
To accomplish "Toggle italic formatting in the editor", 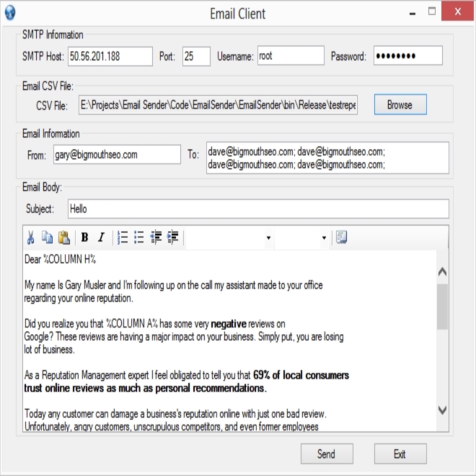I will (x=101, y=237).
